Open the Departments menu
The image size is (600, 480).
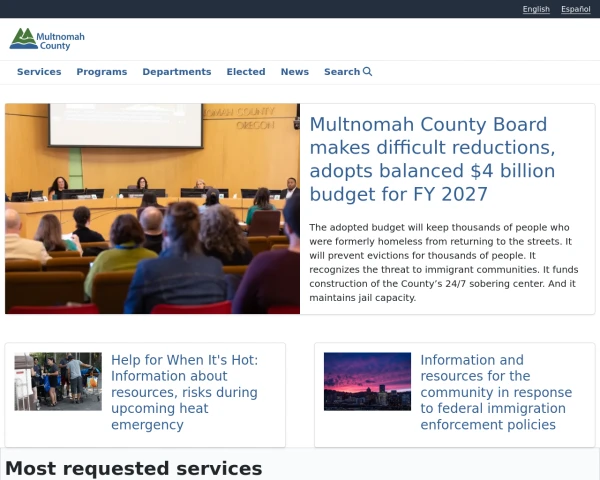[x=177, y=72]
